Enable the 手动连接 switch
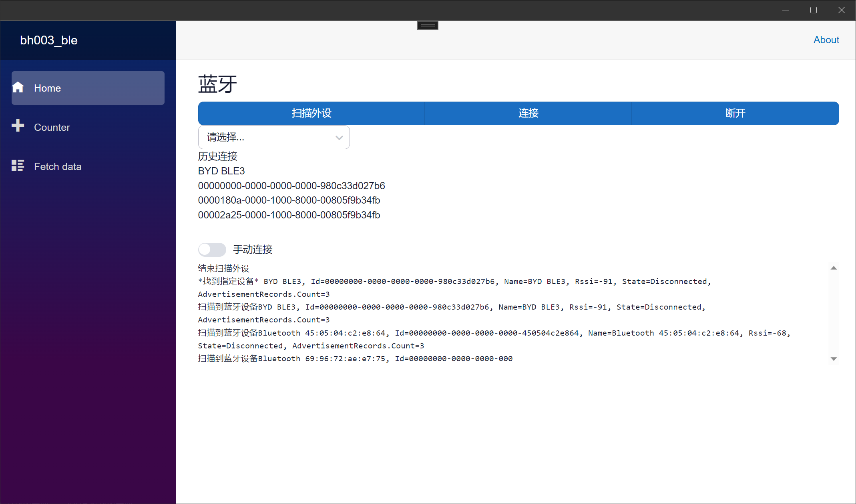This screenshot has width=856, height=504. coord(212,250)
